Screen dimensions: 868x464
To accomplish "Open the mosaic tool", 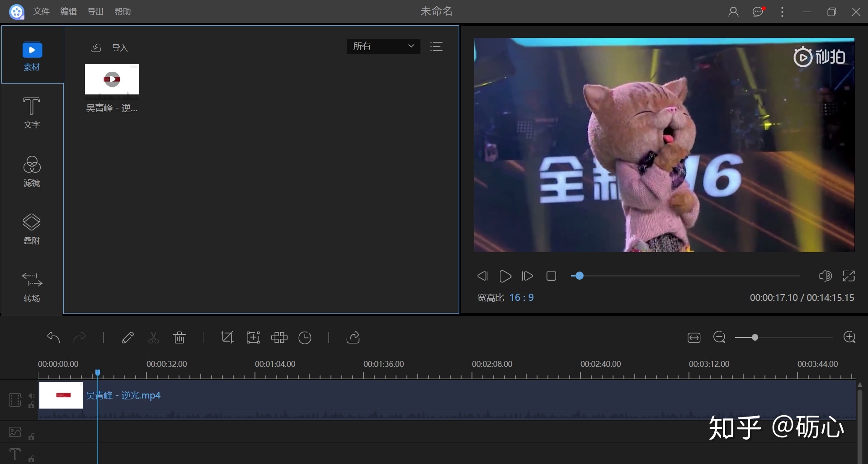I will point(279,337).
